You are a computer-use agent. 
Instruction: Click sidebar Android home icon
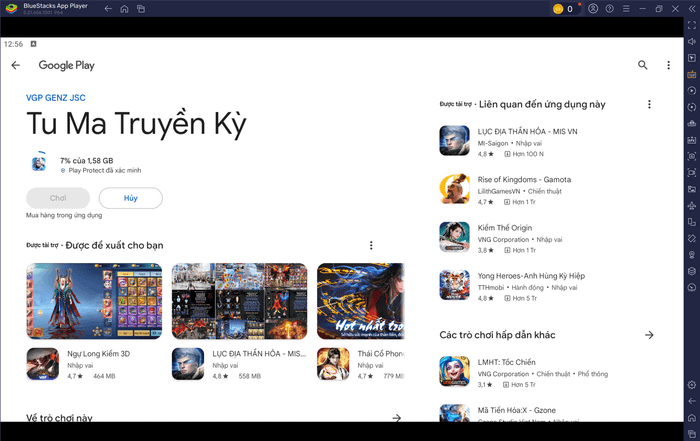pyautogui.click(x=692, y=418)
